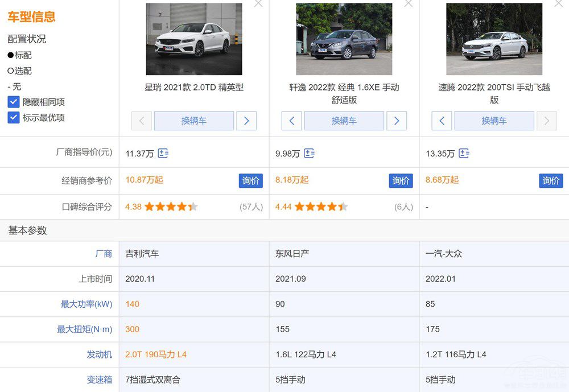
Task: Open 换辆车 selector for 速腾
Action: 494,121
